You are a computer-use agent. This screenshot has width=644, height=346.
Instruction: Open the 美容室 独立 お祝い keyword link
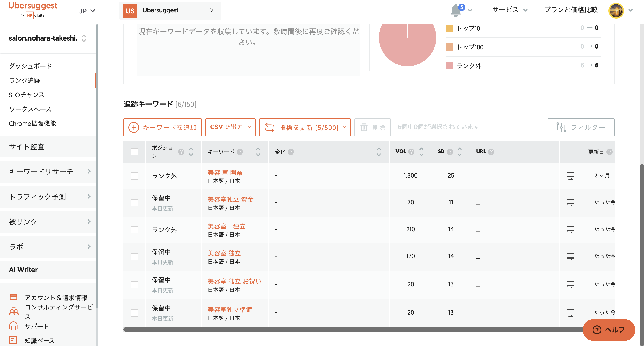[x=234, y=281]
